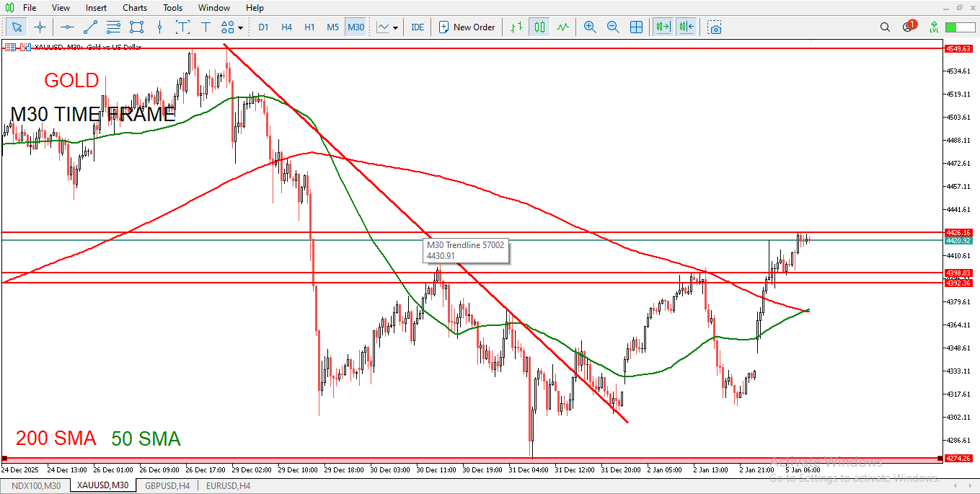The height and width of the screenshot is (494, 980).
Task: Click the 200 SMA chart label
Action: click(56, 438)
